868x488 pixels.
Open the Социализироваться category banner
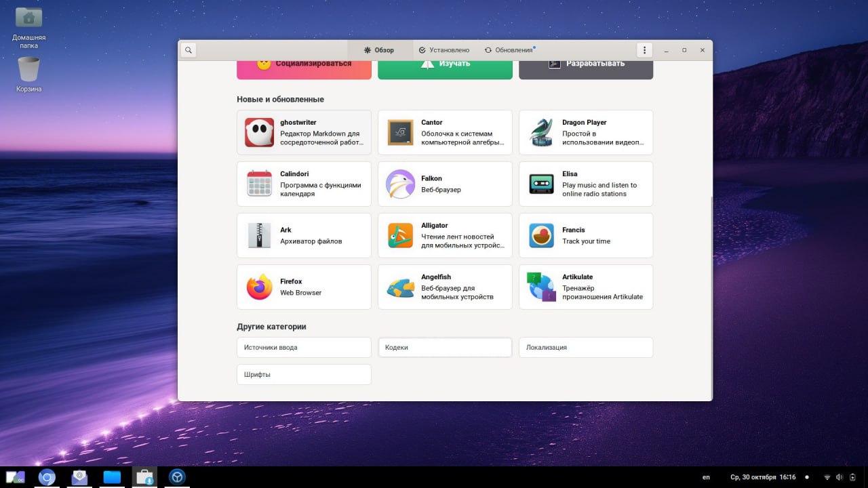pyautogui.click(x=304, y=70)
